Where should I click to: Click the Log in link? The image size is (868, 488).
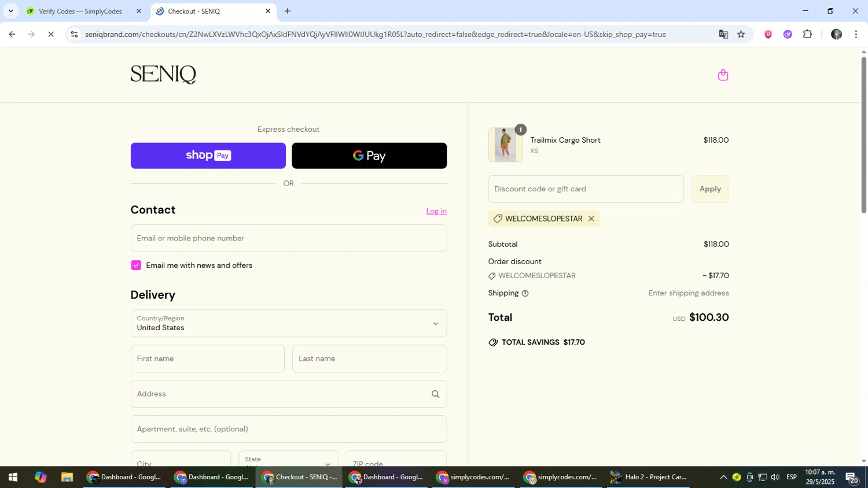click(436, 211)
